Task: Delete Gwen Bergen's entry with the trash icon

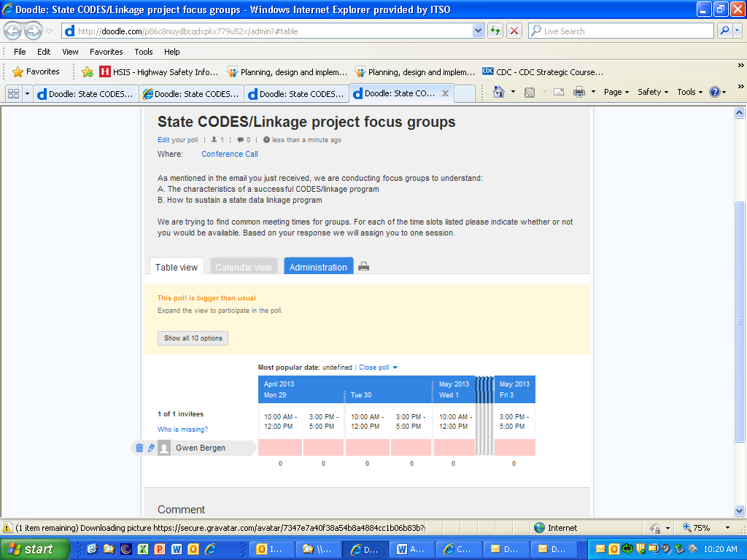Action: pyautogui.click(x=139, y=448)
